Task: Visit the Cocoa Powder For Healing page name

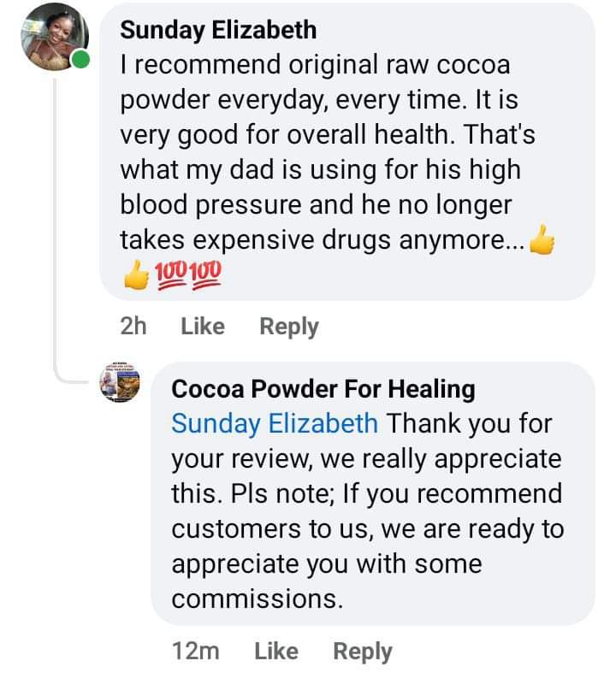Action: click(x=323, y=389)
